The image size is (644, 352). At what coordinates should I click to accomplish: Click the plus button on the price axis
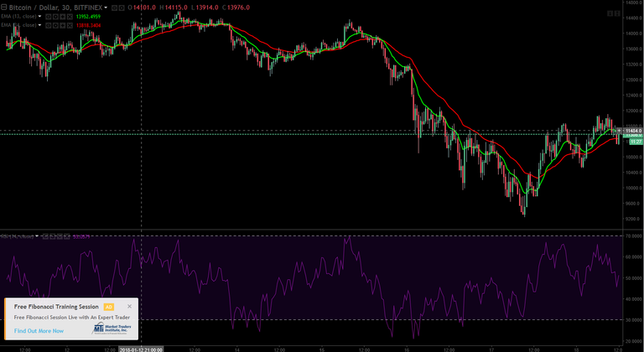click(620, 131)
